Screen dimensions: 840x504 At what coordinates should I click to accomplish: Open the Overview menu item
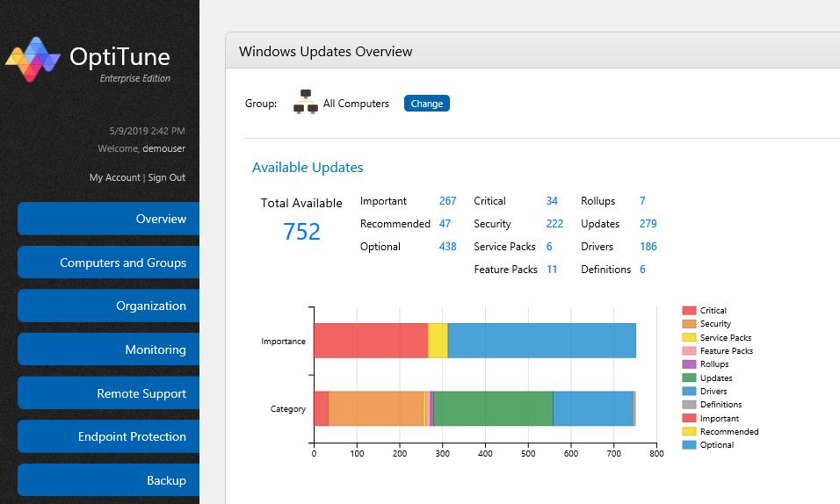(109, 219)
